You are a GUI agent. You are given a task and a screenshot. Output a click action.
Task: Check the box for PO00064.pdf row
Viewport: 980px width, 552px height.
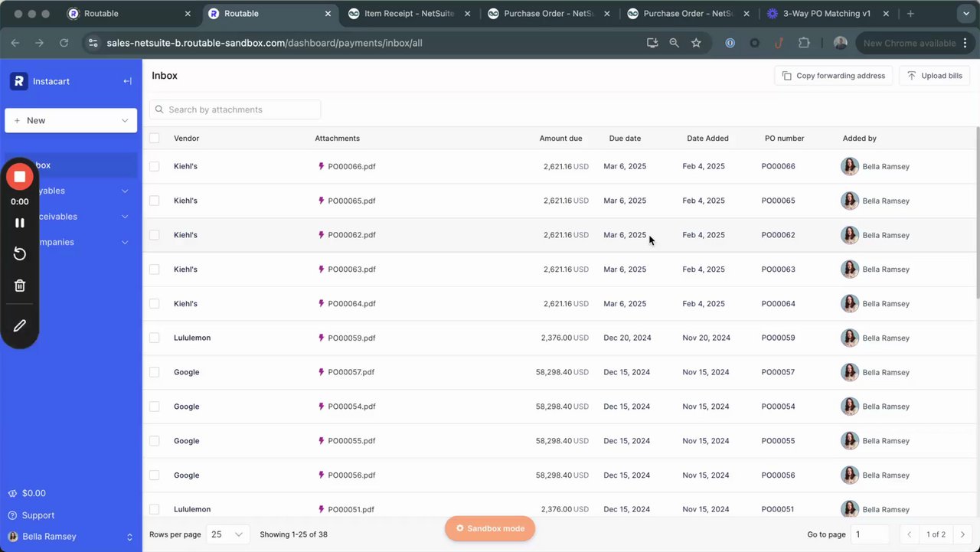[155, 304]
